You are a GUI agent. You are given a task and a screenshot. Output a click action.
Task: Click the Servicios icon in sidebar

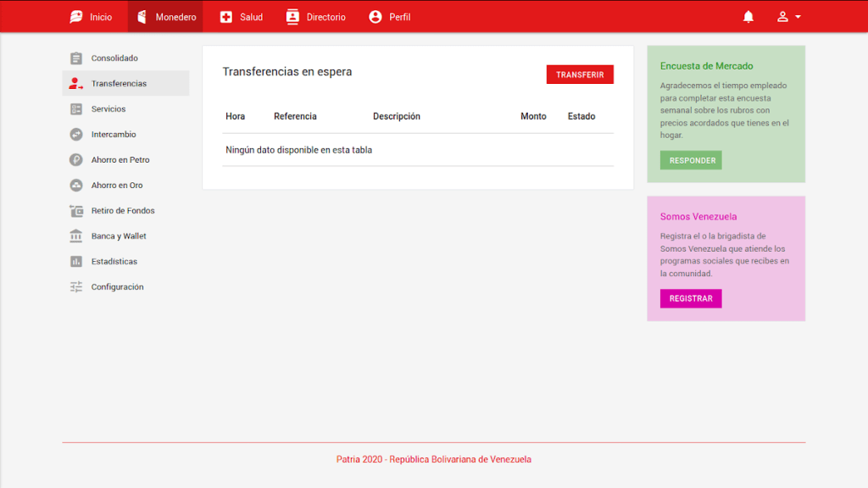point(76,109)
